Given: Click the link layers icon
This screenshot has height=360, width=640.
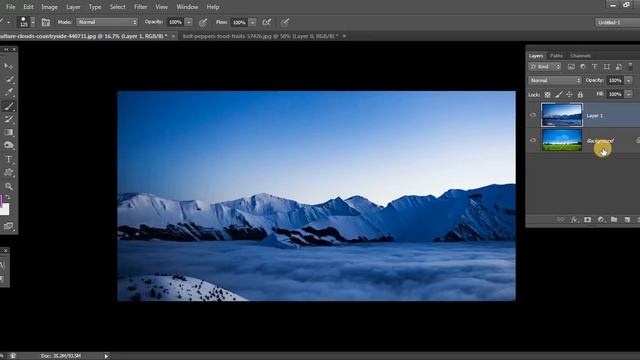Looking at the screenshot, I should tap(561, 220).
